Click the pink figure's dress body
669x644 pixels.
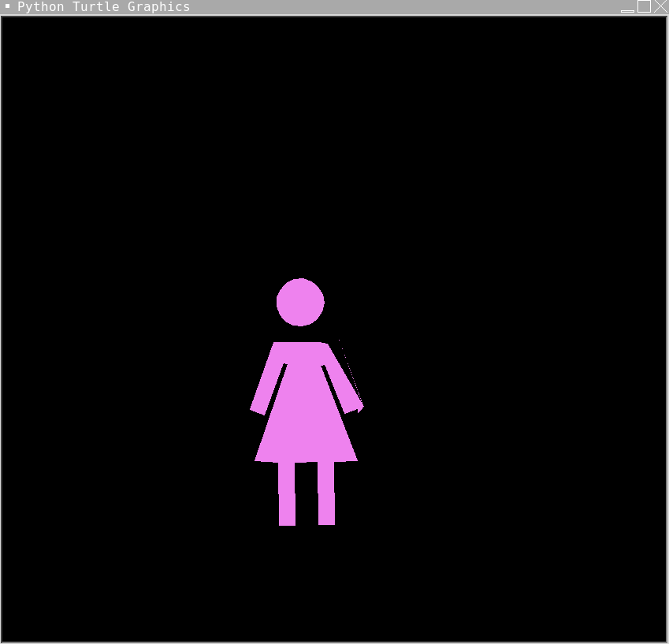[x=305, y=402]
